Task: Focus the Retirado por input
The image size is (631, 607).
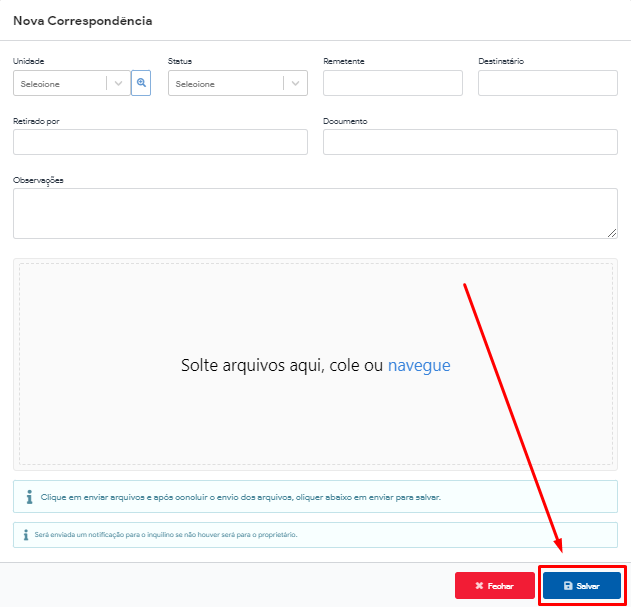Action: tap(161, 142)
